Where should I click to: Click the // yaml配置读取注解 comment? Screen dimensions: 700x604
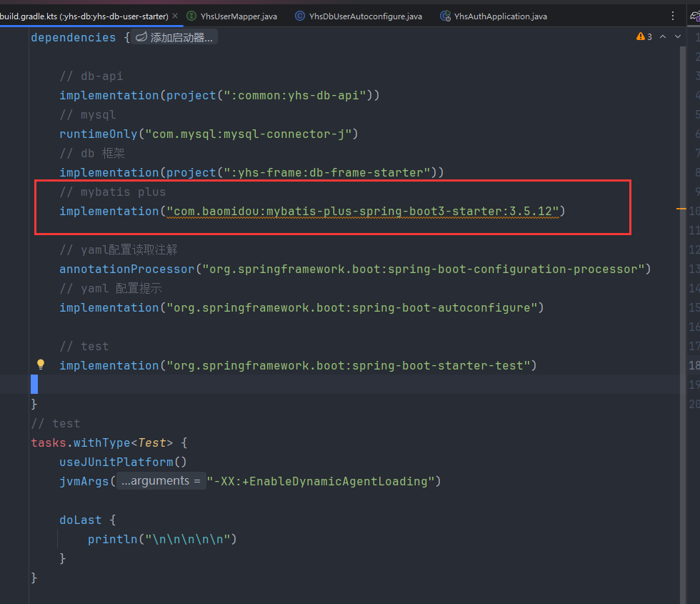(x=119, y=249)
